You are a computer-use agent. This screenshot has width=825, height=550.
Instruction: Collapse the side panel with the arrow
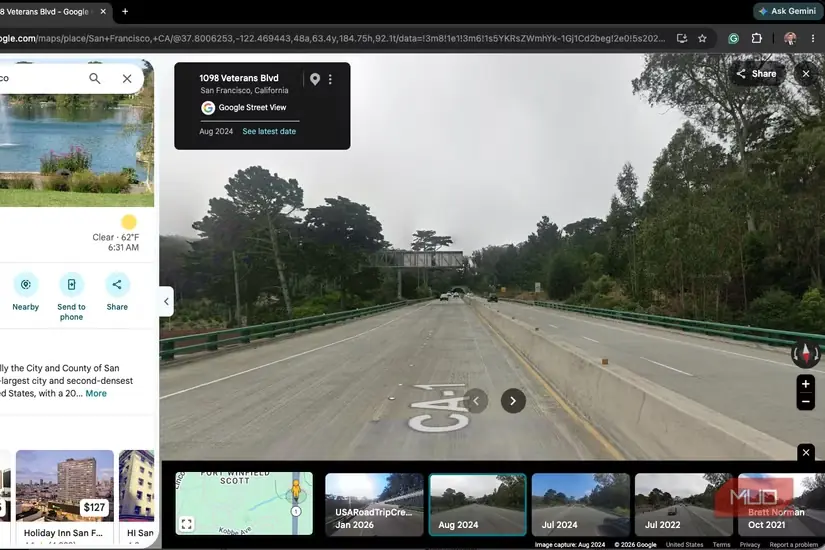click(166, 302)
